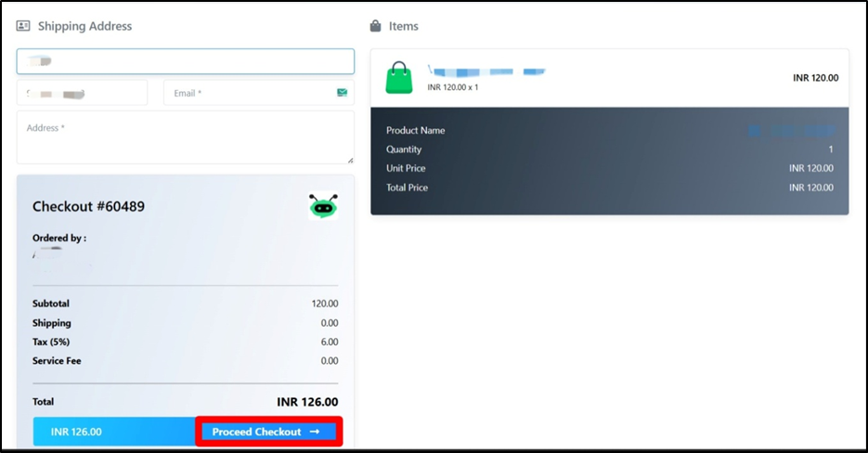Click the envelope icon in Email field
Screen dimensions: 868x453
tap(342, 93)
